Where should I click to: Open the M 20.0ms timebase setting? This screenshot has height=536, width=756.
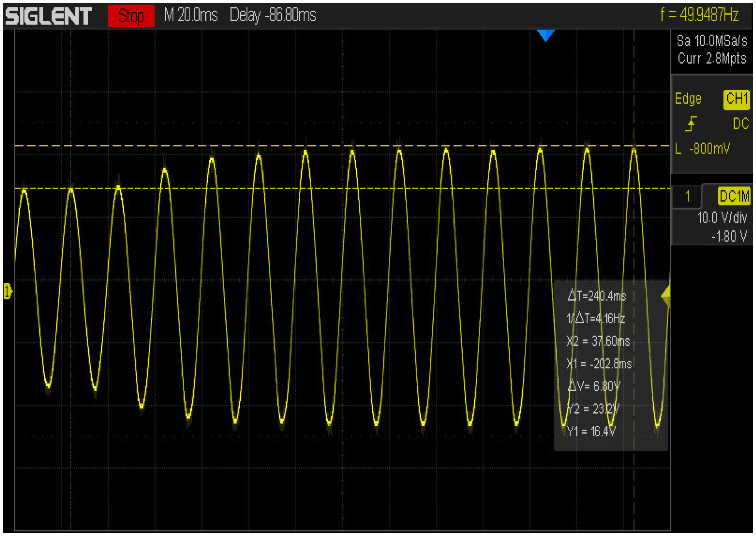(x=191, y=16)
